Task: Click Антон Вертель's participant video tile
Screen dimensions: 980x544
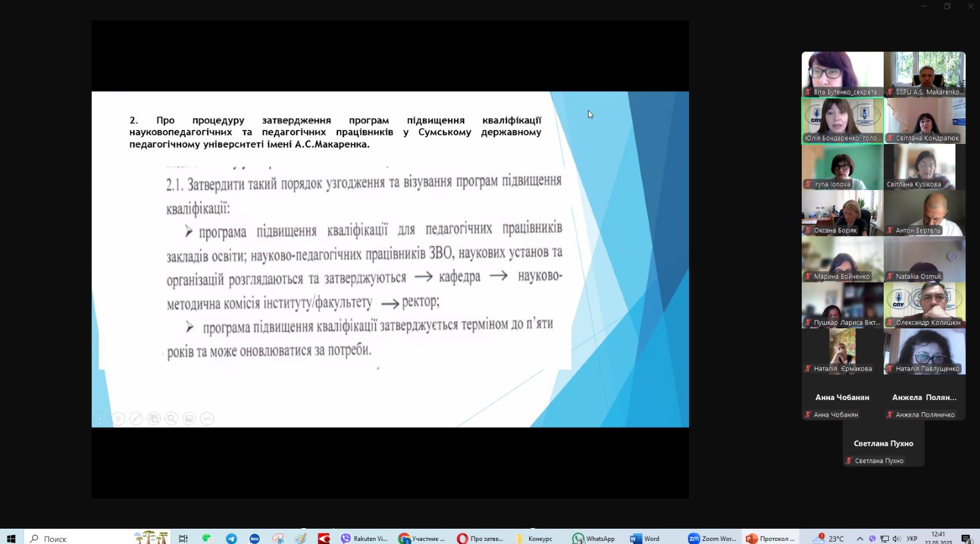Action: pyautogui.click(x=924, y=213)
